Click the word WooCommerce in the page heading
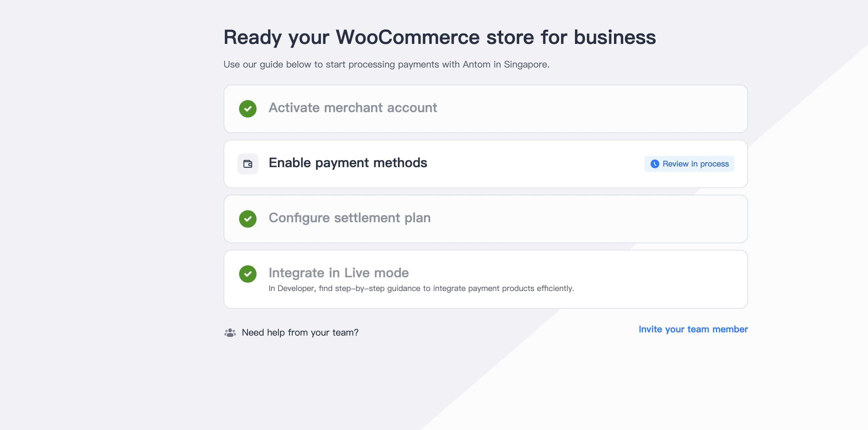The width and height of the screenshot is (868, 430). tap(407, 37)
